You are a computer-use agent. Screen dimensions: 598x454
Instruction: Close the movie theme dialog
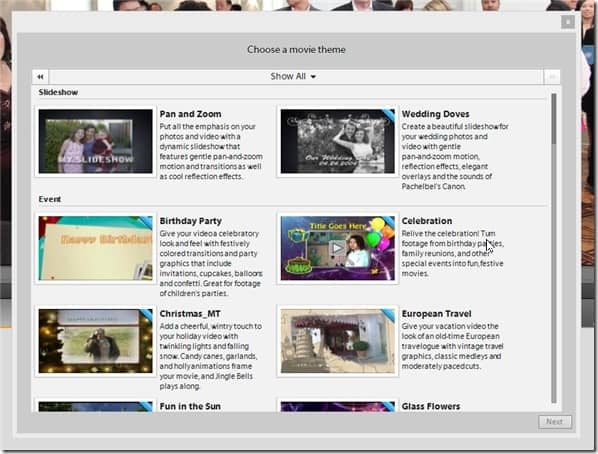point(568,22)
